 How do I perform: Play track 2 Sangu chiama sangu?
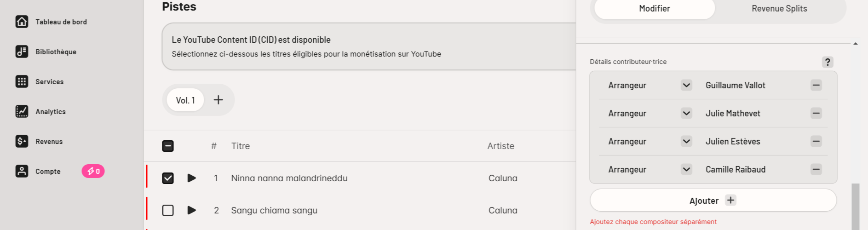pos(192,210)
